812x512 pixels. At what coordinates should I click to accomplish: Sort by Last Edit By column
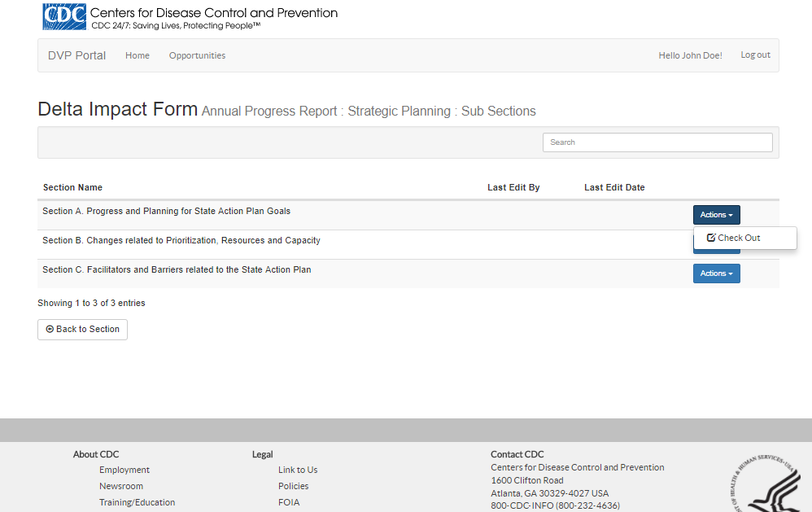coord(513,187)
